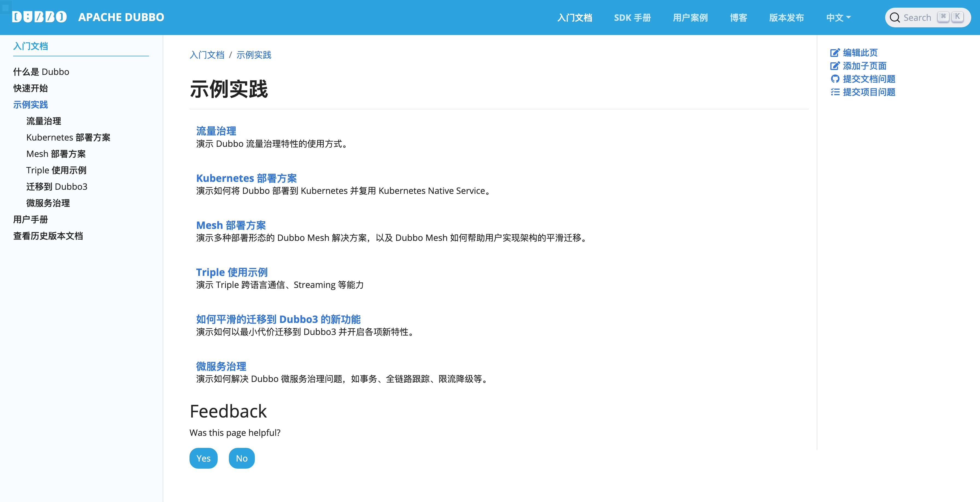This screenshot has width=980, height=502.
Task: Click 入门文档 breadcrumb link
Action: pyautogui.click(x=206, y=55)
